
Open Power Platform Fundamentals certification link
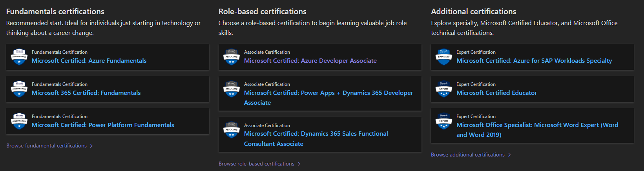coord(103,125)
